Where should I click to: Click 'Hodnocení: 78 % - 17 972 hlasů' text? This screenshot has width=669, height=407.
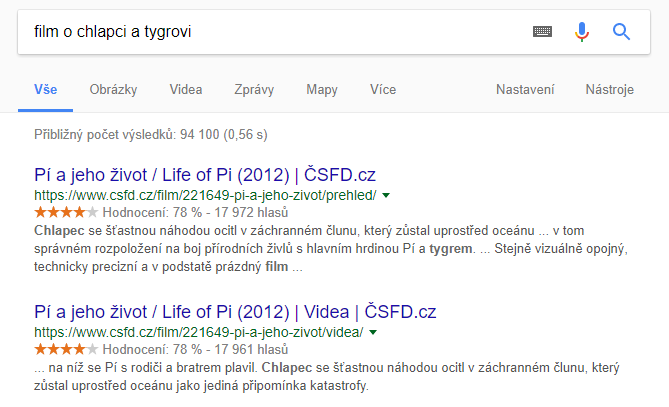coord(195,212)
